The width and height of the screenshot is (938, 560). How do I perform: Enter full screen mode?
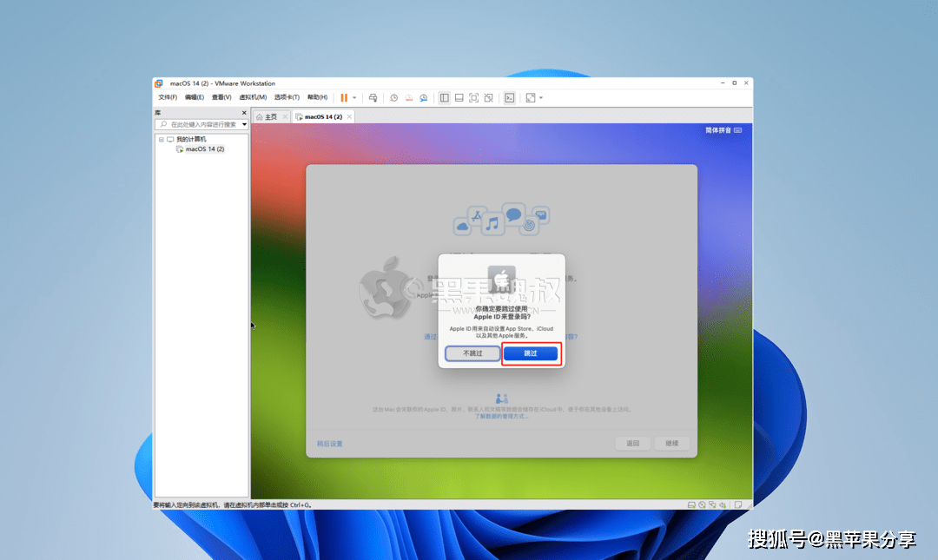pyautogui.click(x=474, y=97)
